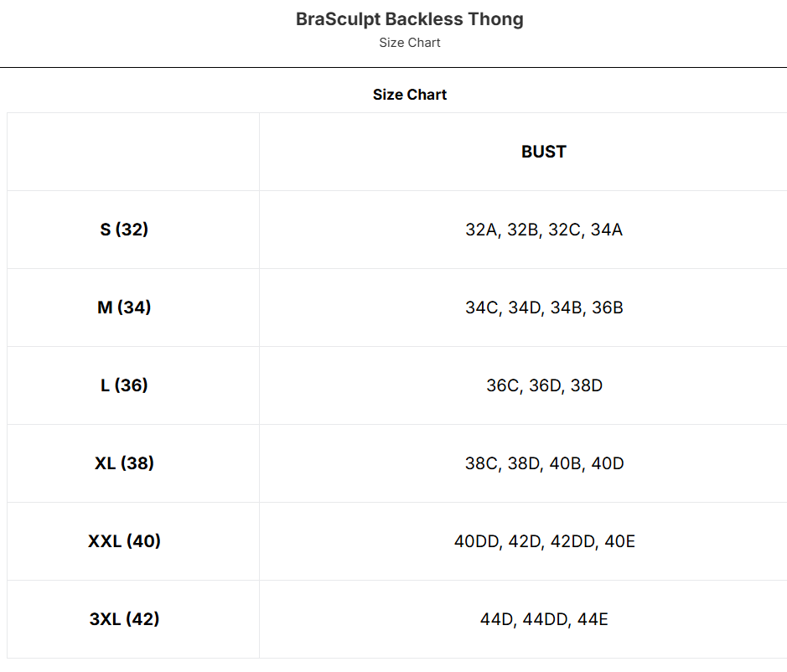This screenshot has width=787, height=672.
Task: Click the 40DD, 42D, 42DD, 40E cell
Action: pos(543,541)
